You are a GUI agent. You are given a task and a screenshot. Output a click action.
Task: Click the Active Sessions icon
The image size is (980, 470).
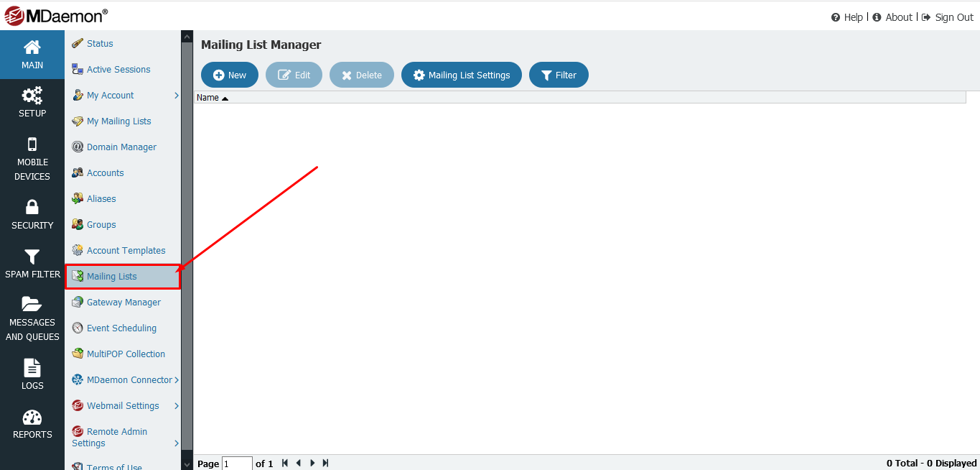click(x=78, y=69)
